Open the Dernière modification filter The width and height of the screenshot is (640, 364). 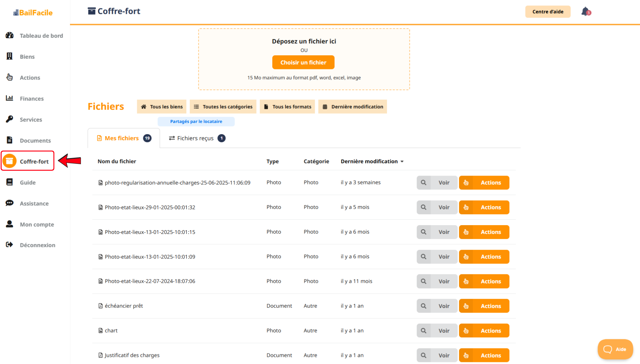tap(353, 107)
